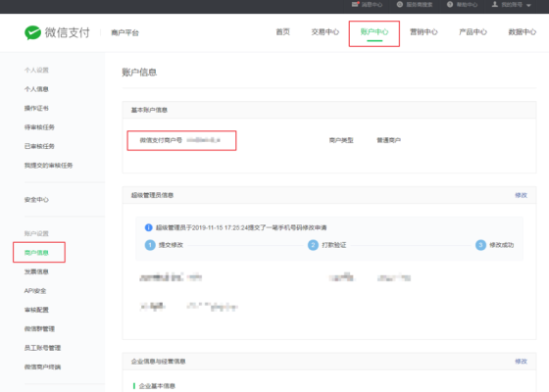Click 修改 link in 超级管理员信息 section
Screen dimensions: 549x392
pos(521,195)
